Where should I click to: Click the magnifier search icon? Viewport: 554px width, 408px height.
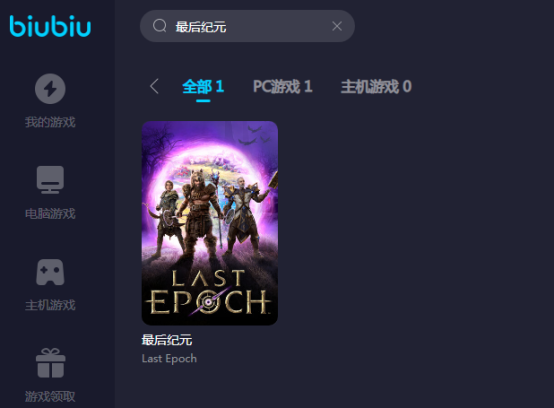[160, 26]
